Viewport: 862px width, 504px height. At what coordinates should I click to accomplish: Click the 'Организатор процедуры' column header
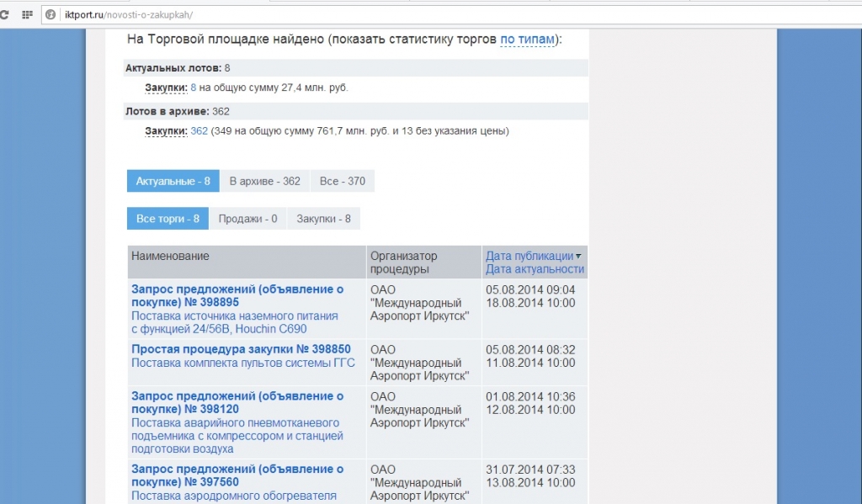pyautogui.click(x=424, y=263)
